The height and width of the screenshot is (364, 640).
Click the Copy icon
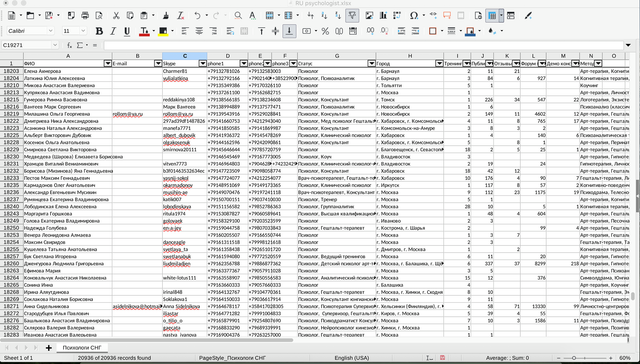pos(130,16)
